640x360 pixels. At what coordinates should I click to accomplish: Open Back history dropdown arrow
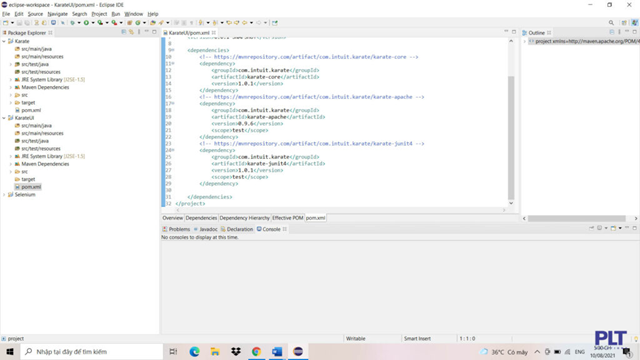[251, 23]
